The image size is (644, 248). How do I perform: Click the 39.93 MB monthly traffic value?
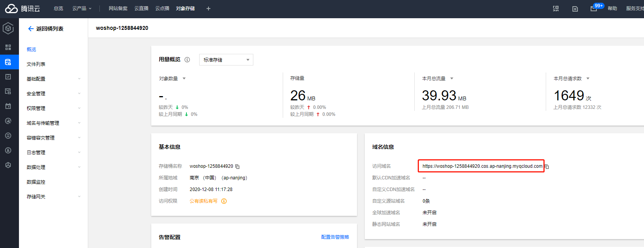444,96
